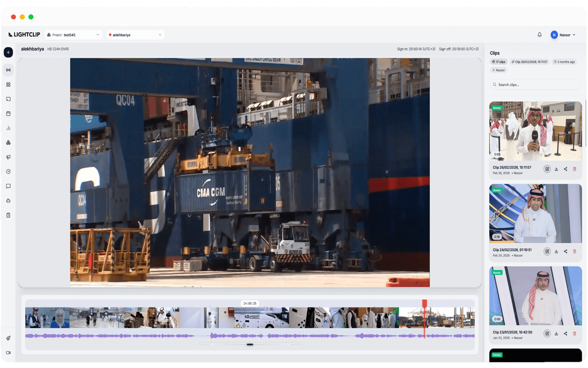Open the megaphone announcements icon

point(8,157)
